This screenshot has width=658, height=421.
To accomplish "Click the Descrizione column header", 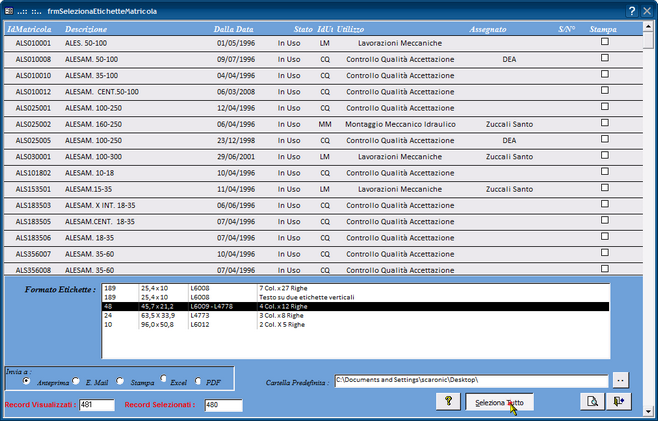I will point(86,29).
